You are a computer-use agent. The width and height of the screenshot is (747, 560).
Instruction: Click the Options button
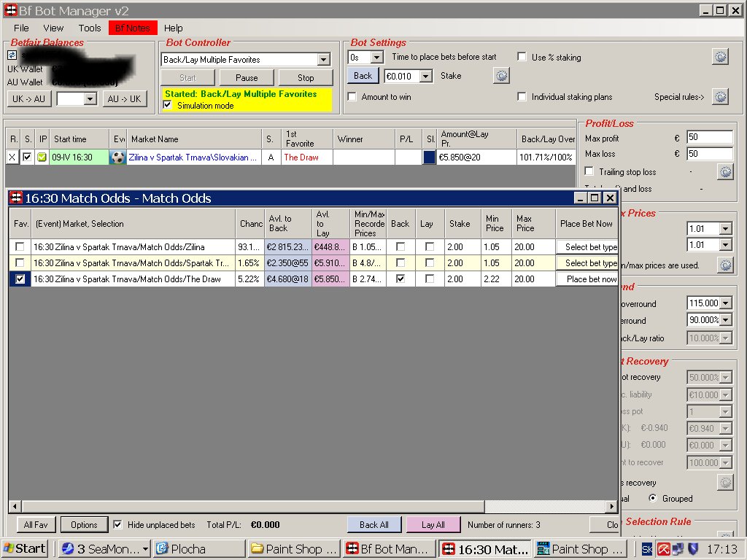(x=84, y=525)
